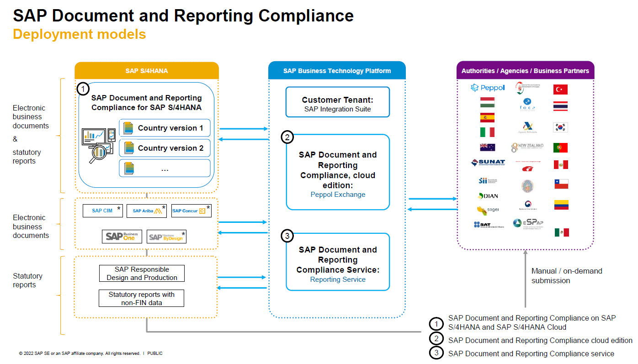Select the SAP Concur box

click(x=191, y=211)
